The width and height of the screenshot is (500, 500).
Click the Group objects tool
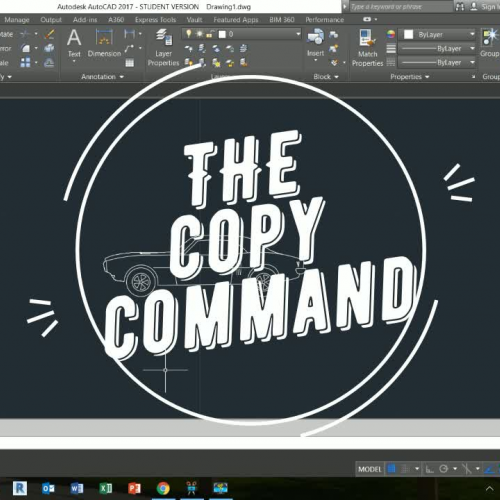pos(489,43)
